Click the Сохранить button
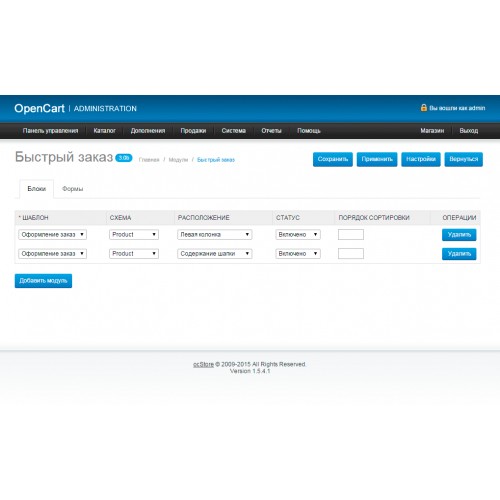500x500 pixels. (333, 159)
